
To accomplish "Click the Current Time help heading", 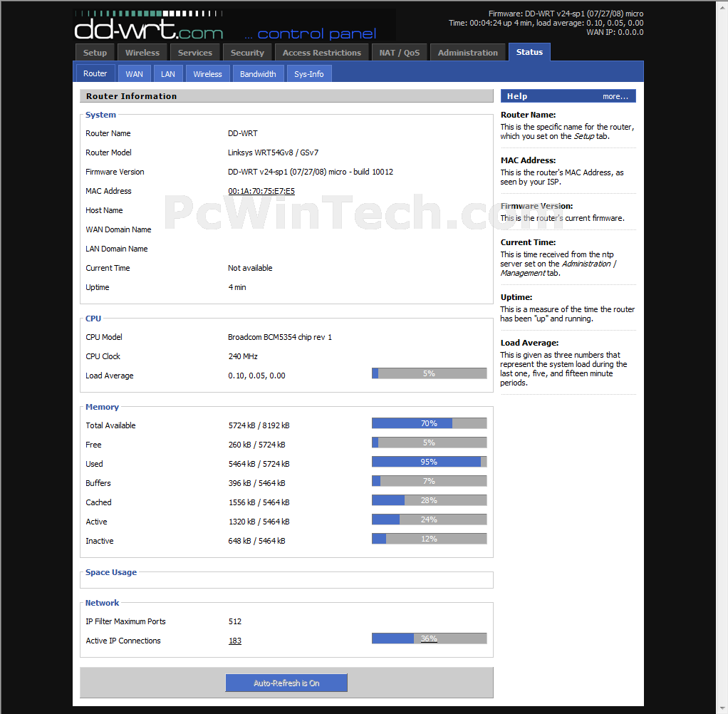I will [528, 242].
